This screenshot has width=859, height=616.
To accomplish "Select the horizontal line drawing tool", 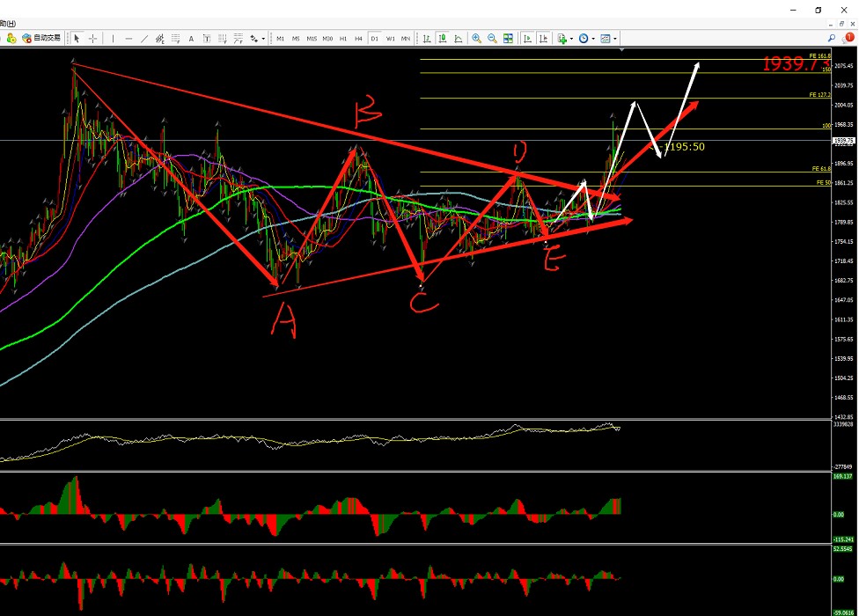I will [128, 39].
